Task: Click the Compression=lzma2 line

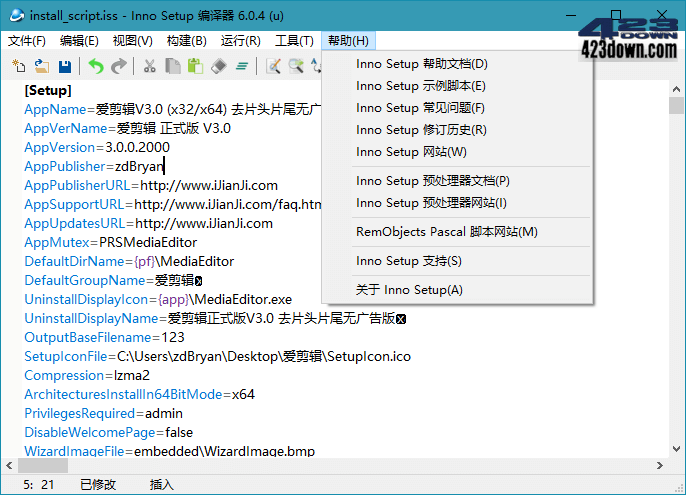Action: pyautogui.click(x=87, y=376)
